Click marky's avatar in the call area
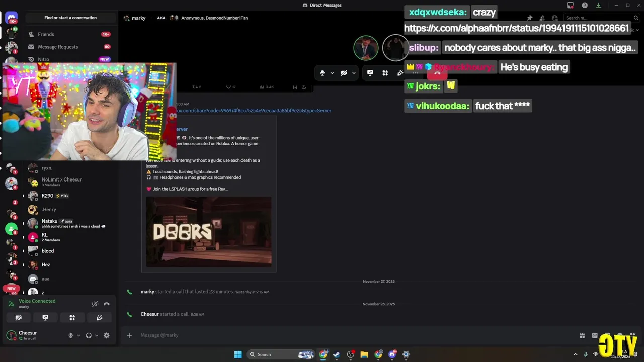Image resolution: width=644 pixels, height=362 pixels. [x=366, y=48]
